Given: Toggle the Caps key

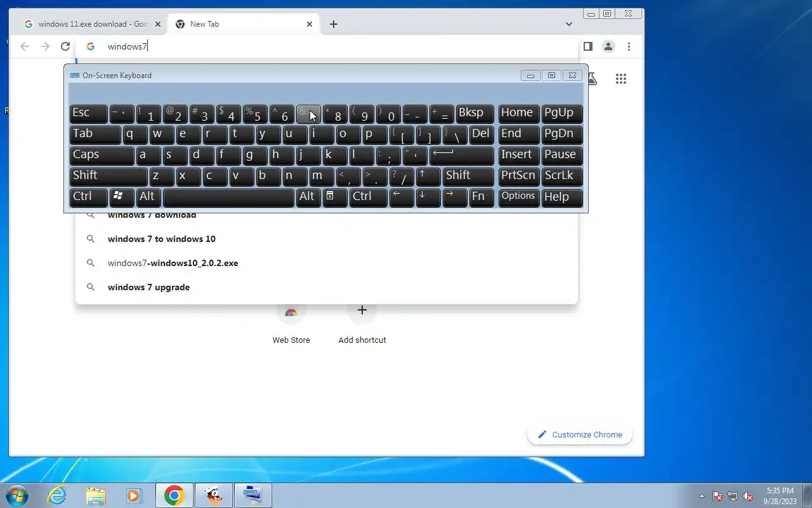Looking at the screenshot, I should click(102, 156).
